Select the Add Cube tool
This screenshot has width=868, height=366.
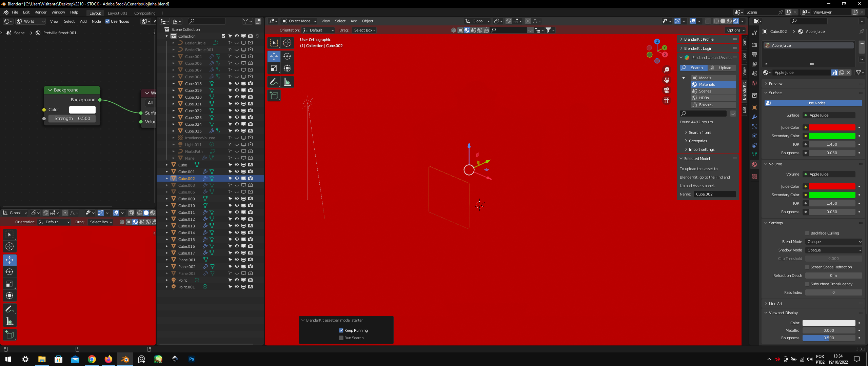(x=274, y=95)
